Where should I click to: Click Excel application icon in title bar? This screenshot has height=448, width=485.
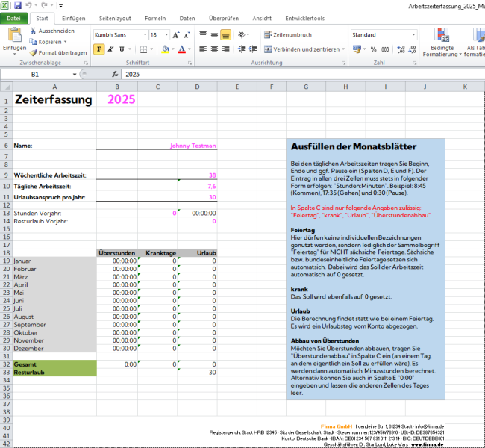point(4,5)
